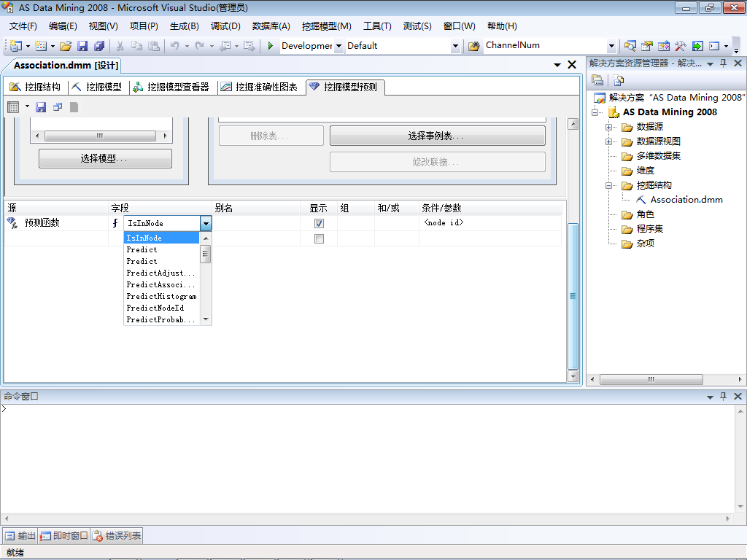Open the designer view switch dropdown arrow
Image resolution: width=747 pixels, height=560 pixels.
pyautogui.click(x=27, y=106)
